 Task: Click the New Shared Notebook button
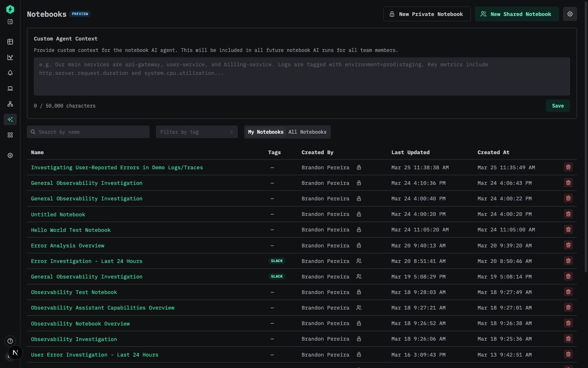[x=517, y=13]
